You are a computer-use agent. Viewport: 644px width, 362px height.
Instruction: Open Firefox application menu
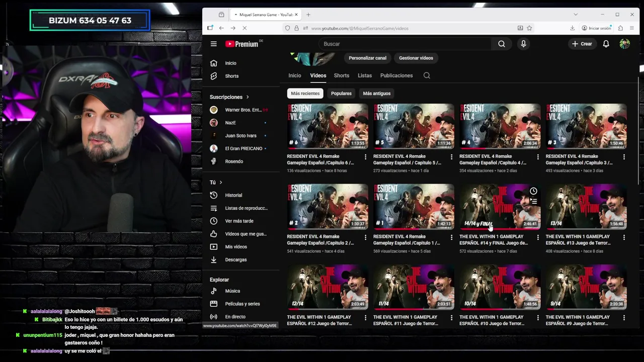[x=632, y=28]
